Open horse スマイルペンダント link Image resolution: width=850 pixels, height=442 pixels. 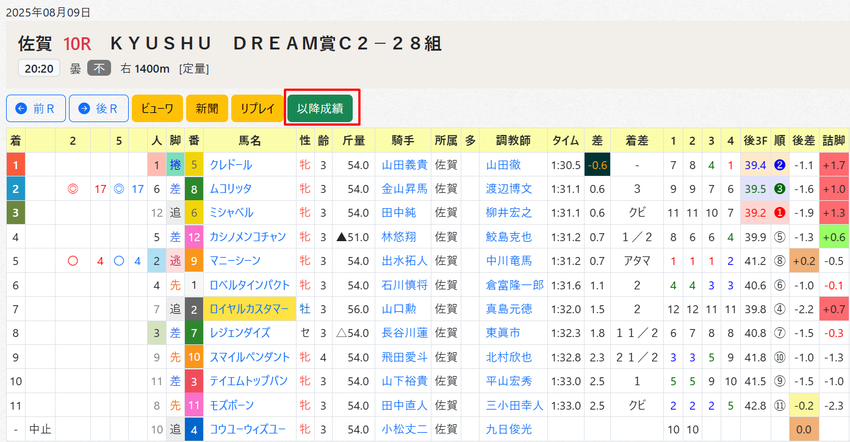(x=249, y=357)
